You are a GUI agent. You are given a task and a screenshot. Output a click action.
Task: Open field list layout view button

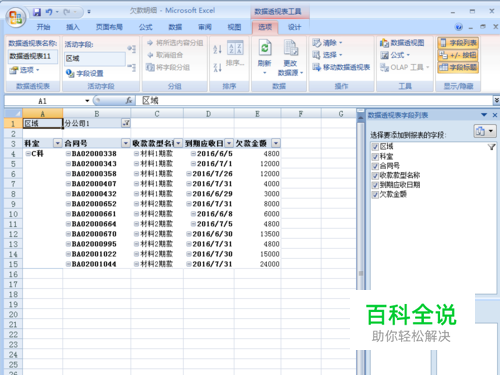(485, 131)
